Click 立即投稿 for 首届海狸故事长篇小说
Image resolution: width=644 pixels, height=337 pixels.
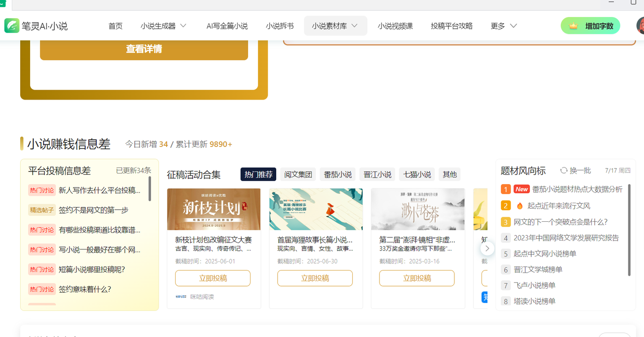point(315,278)
